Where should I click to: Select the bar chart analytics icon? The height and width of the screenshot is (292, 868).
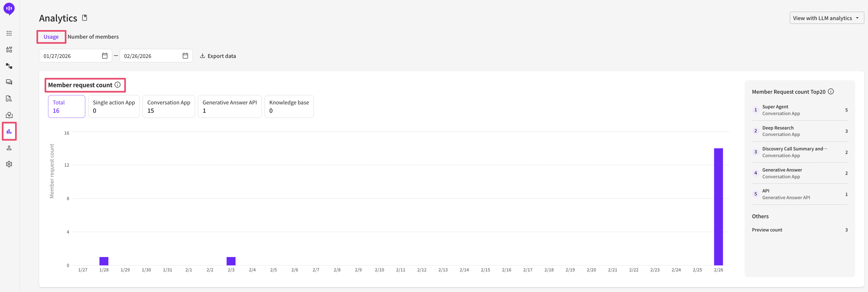tap(9, 132)
